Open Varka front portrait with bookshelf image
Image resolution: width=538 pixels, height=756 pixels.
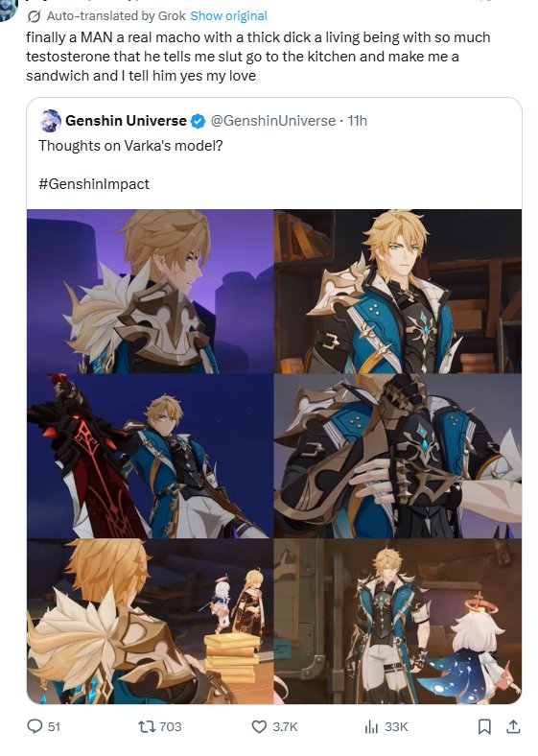[x=398, y=292]
